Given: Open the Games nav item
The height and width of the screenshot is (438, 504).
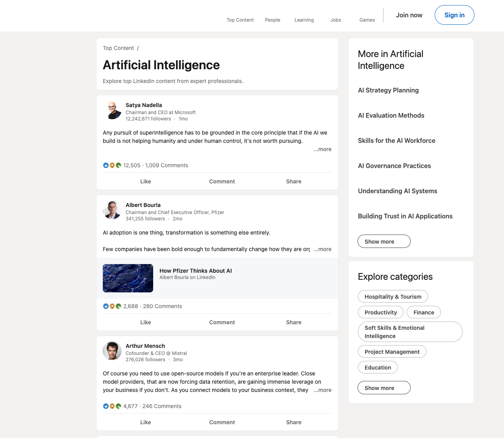Looking at the screenshot, I should (367, 20).
